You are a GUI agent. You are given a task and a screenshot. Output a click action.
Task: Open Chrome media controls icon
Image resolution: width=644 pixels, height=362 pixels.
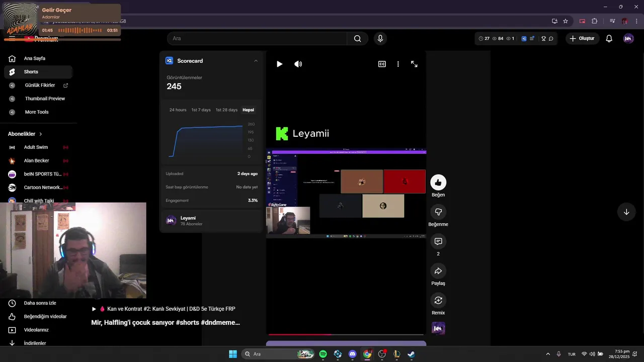(x=612, y=21)
